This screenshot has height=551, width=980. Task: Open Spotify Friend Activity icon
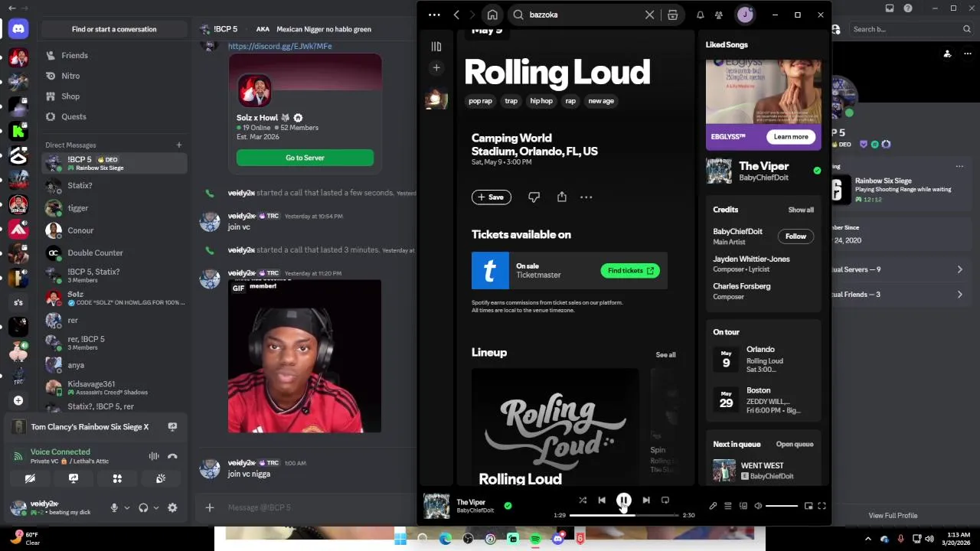(x=719, y=15)
